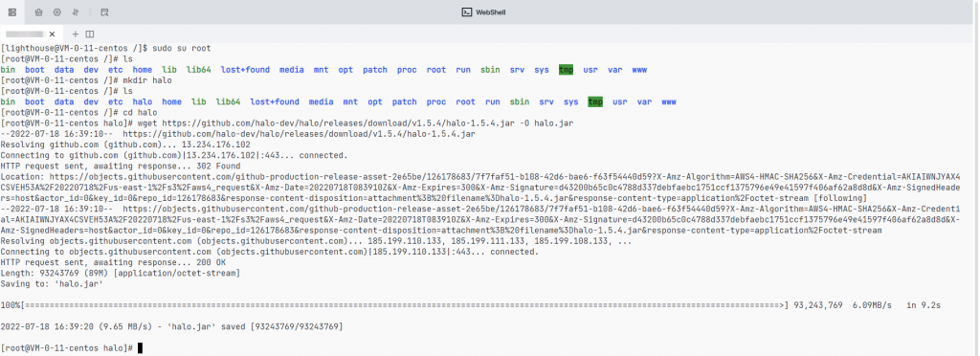Open the hexagon settings icon
980x356 pixels.
[x=56, y=11]
